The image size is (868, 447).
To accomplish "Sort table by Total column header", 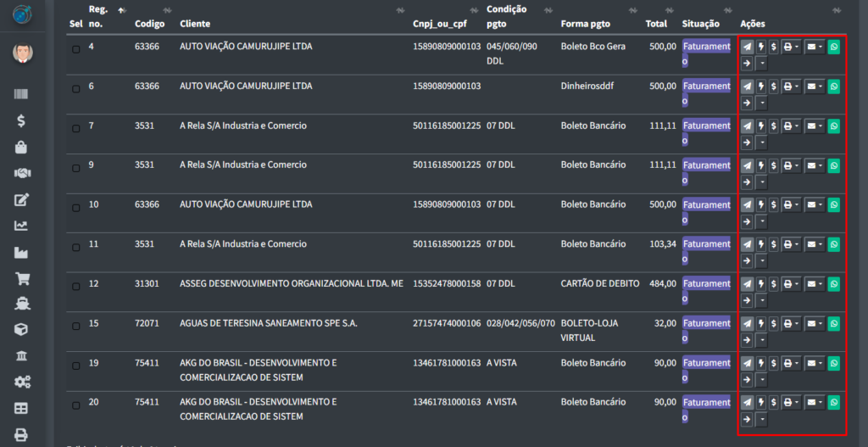I will [x=655, y=24].
